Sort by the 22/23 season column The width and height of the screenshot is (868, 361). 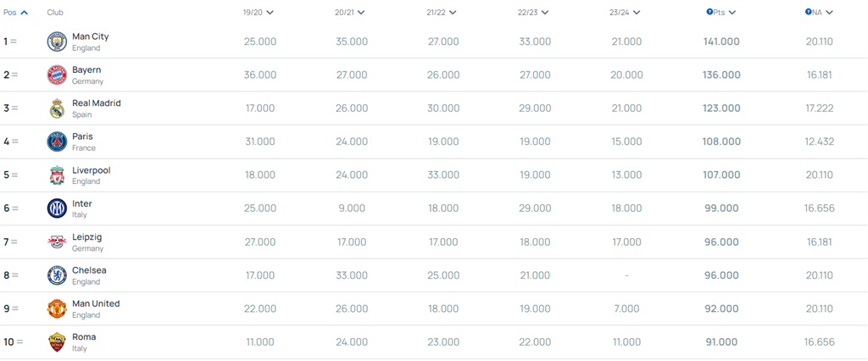click(533, 13)
